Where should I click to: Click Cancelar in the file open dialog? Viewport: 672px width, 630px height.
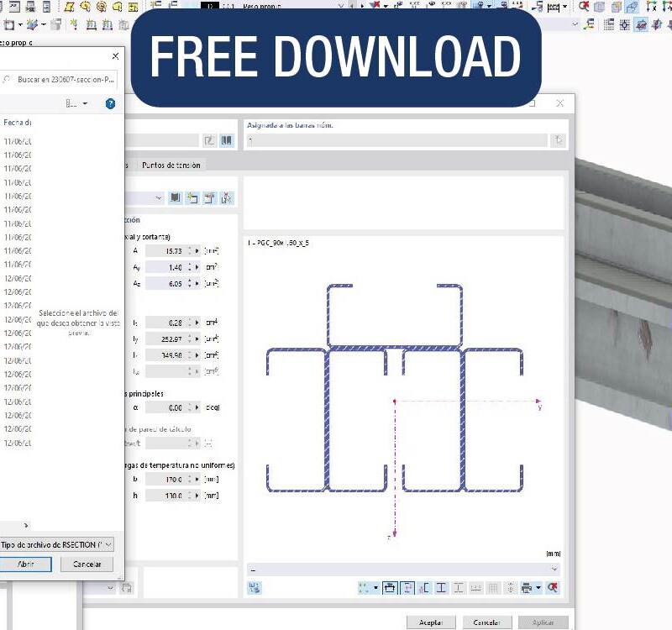pos(87,564)
